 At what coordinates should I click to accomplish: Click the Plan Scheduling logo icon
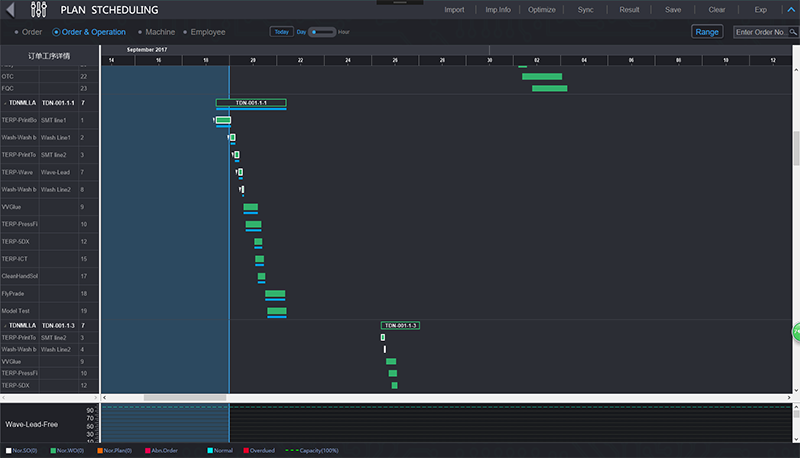(x=40, y=10)
